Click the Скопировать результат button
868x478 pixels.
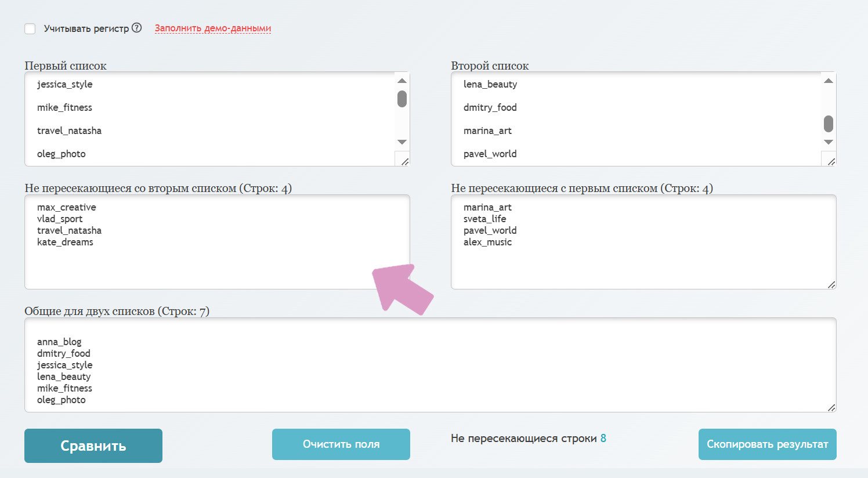[768, 444]
